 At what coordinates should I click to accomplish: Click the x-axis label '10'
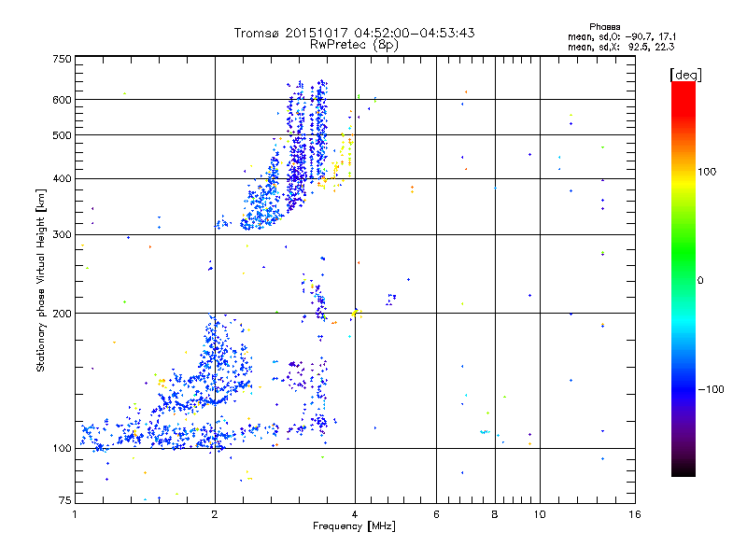coord(540,514)
